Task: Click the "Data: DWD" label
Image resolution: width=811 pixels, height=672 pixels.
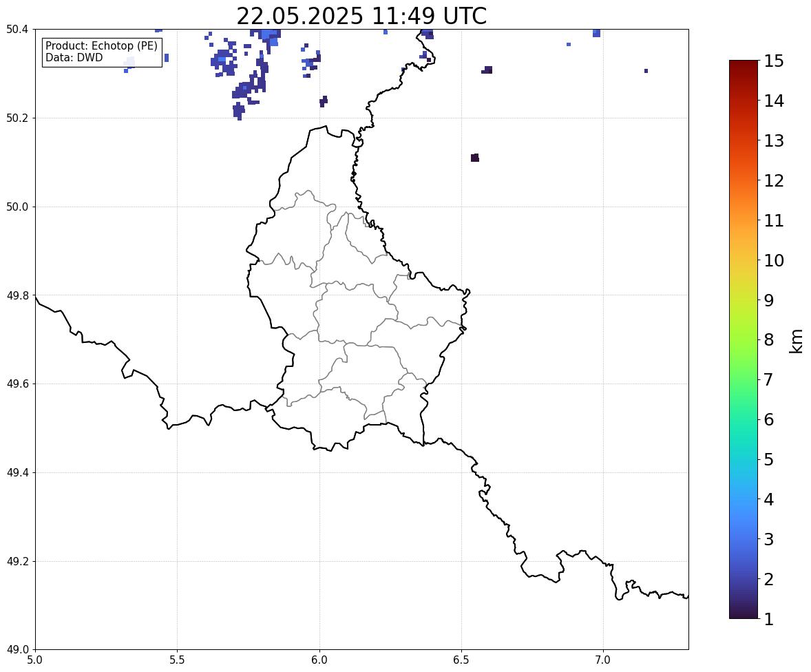Action: [74, 57]
